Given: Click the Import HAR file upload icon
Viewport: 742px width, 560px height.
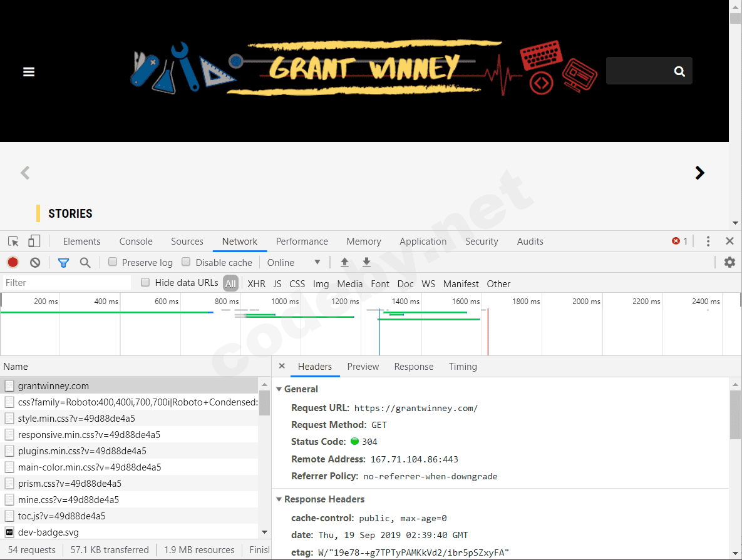Looking at the screenshot, I should click(x=344, y=262).
